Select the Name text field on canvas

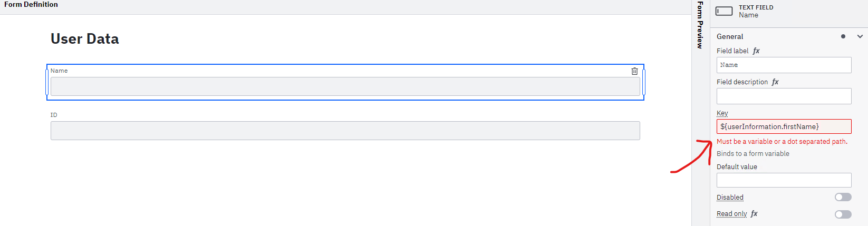(x=345, y=86)
